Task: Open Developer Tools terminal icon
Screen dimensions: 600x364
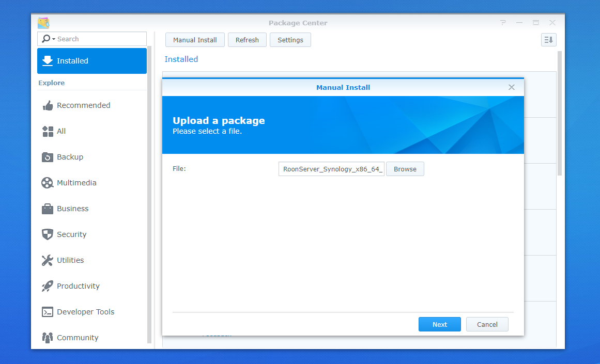Action: (48, 312)
